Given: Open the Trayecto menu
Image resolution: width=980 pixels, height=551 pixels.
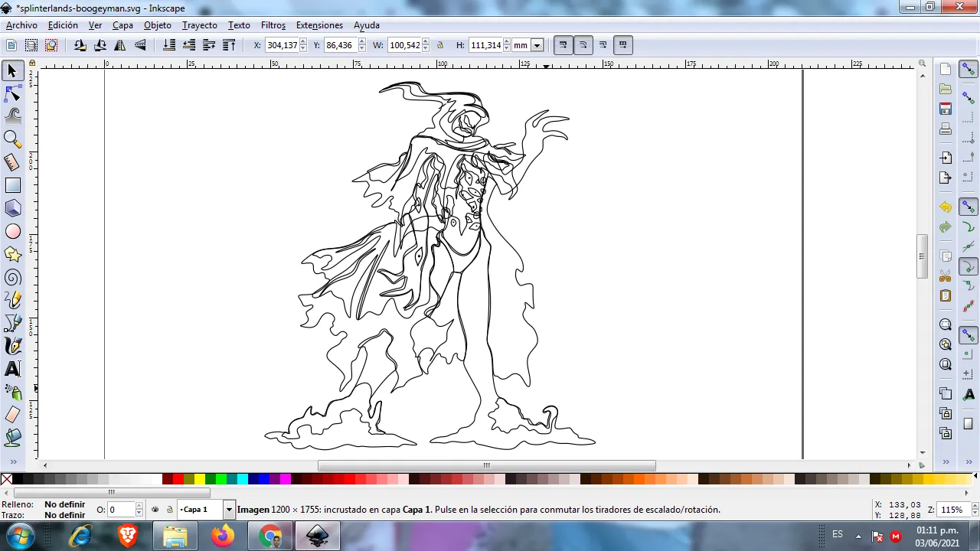Looking at the screenshot, I should (x=200, y=25).
